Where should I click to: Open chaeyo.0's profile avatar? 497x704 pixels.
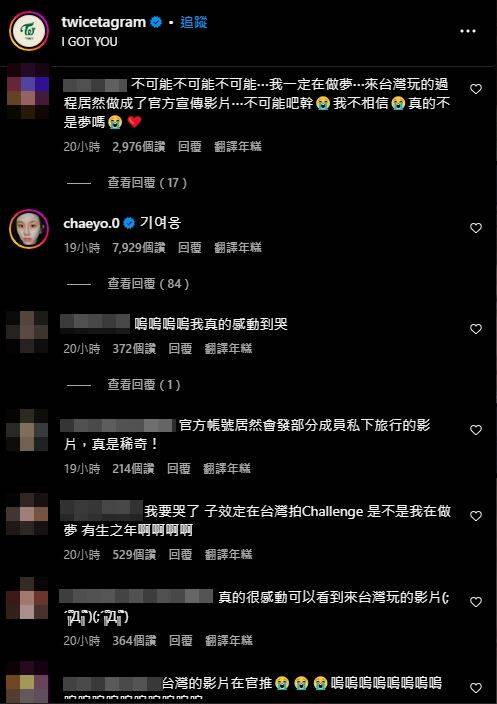pyautogui.click(x=29, y=229)
